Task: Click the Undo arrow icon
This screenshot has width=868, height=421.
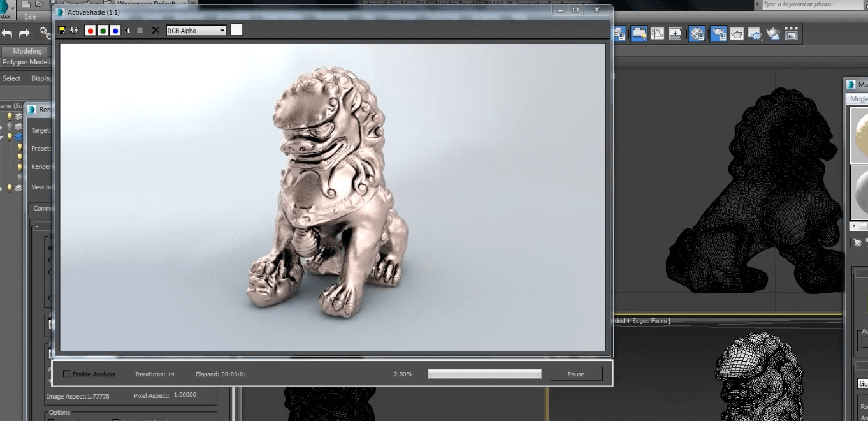Action: pyautogui.click(x=7, y=33)
